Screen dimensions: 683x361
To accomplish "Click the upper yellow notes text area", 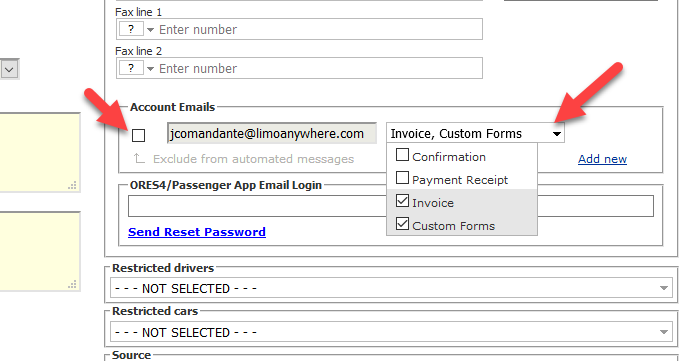I will click(40, 152).
